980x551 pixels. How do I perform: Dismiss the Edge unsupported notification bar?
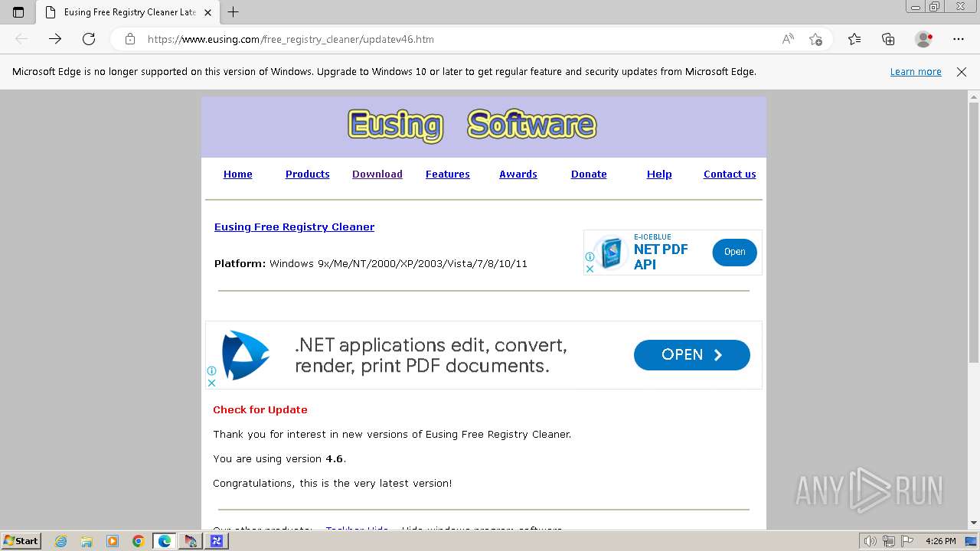pyautogui.click(x=962, y=72)
